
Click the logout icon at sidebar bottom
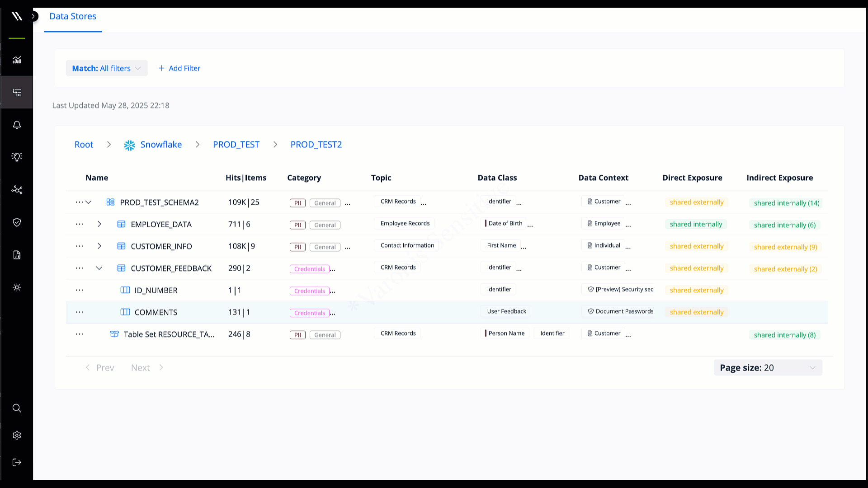17,462
